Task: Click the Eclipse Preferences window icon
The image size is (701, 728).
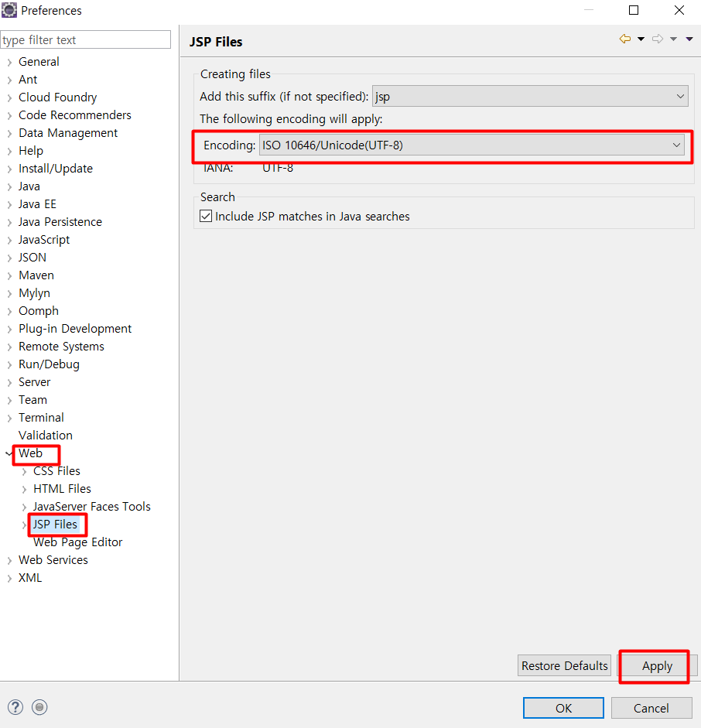Action: tap(9, 10)
